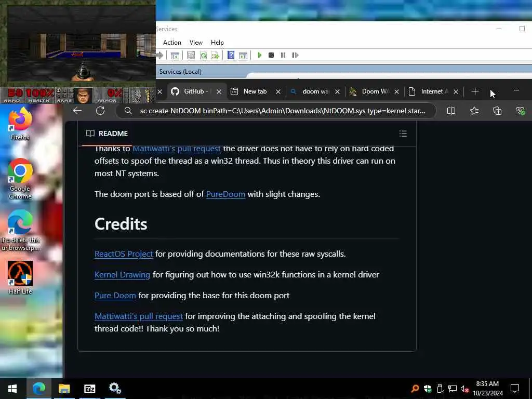The image size is (532, 399).
Task: Open the notification center icon
Action: (x=515, y=389)
